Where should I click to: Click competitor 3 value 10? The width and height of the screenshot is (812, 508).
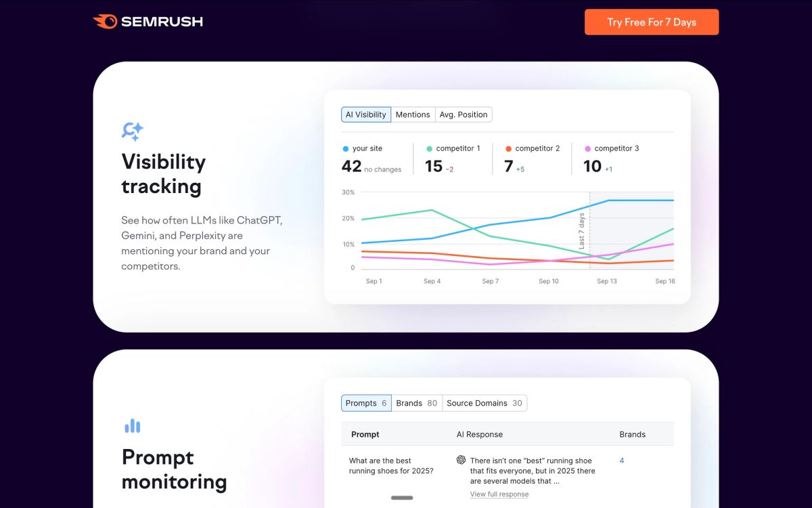click(x=592, y=166)
